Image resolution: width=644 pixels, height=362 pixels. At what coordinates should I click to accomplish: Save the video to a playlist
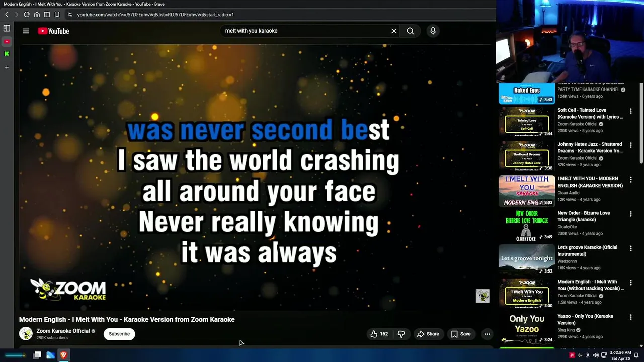[461, 334]
